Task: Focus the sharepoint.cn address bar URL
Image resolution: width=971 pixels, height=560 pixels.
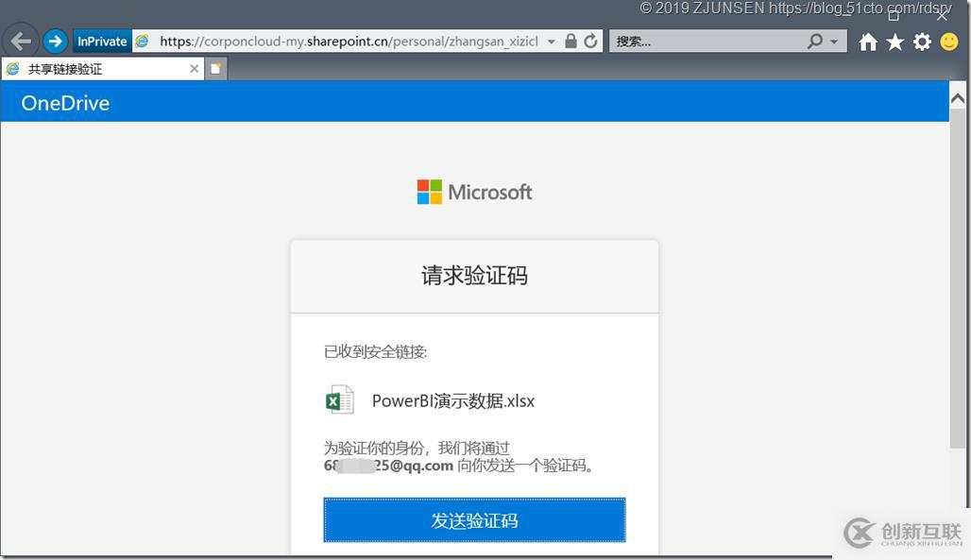Action: tap(349, 42)
